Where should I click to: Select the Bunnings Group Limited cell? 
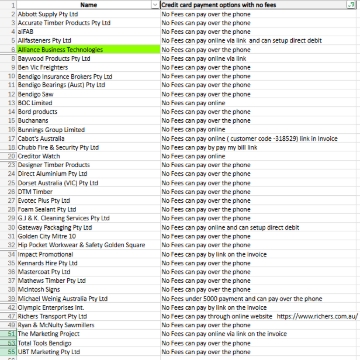point(88,130)
